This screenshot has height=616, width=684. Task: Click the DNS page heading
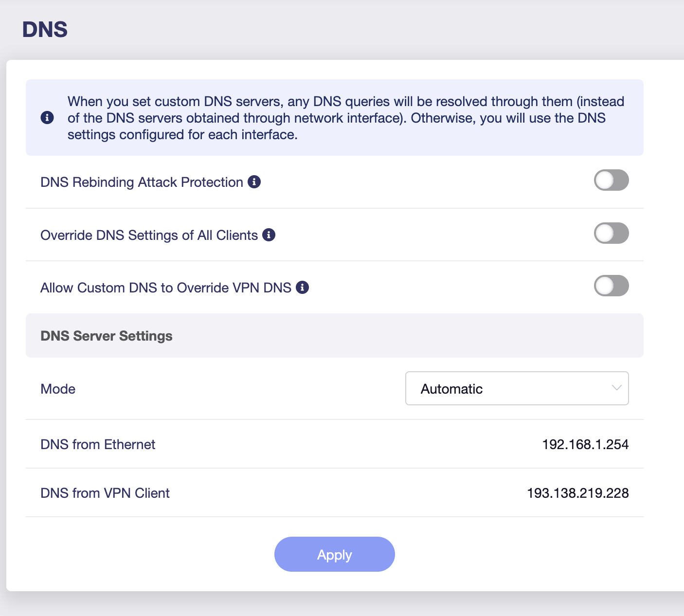point(45,30)
